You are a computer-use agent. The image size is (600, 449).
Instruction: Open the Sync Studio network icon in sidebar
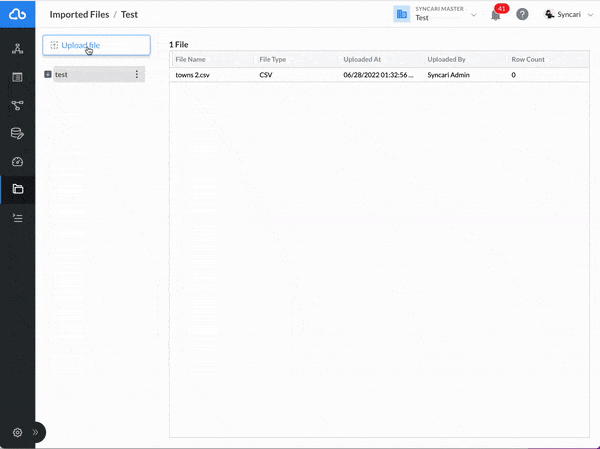click(x=17, y=49)
